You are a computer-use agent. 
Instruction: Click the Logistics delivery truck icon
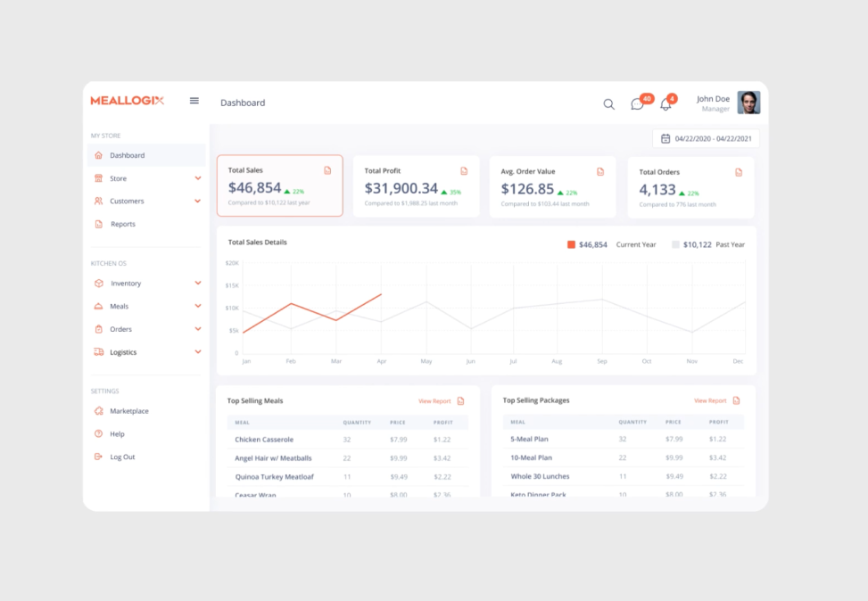click(98, 351)
